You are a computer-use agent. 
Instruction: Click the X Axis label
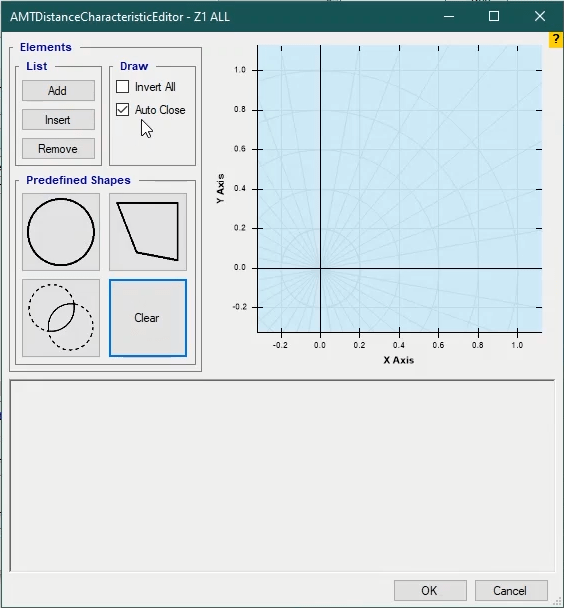(x=398, y=360)
